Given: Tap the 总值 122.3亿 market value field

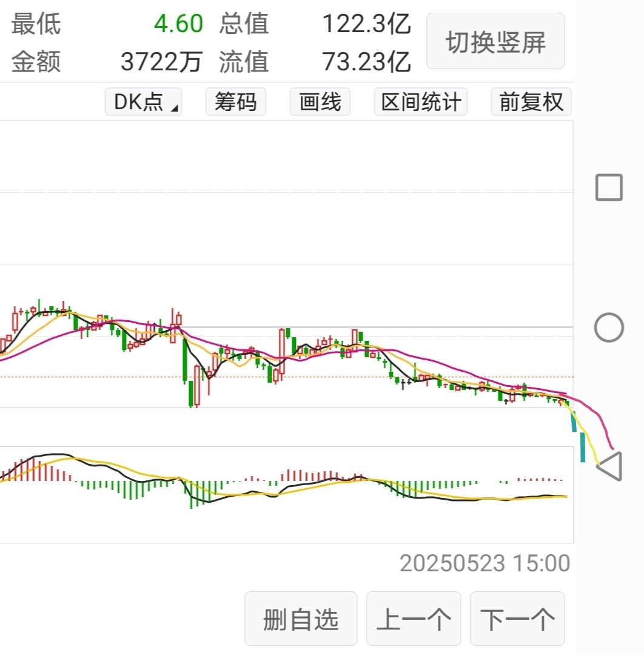Looking at the screenshot, I should click(315, 24).
